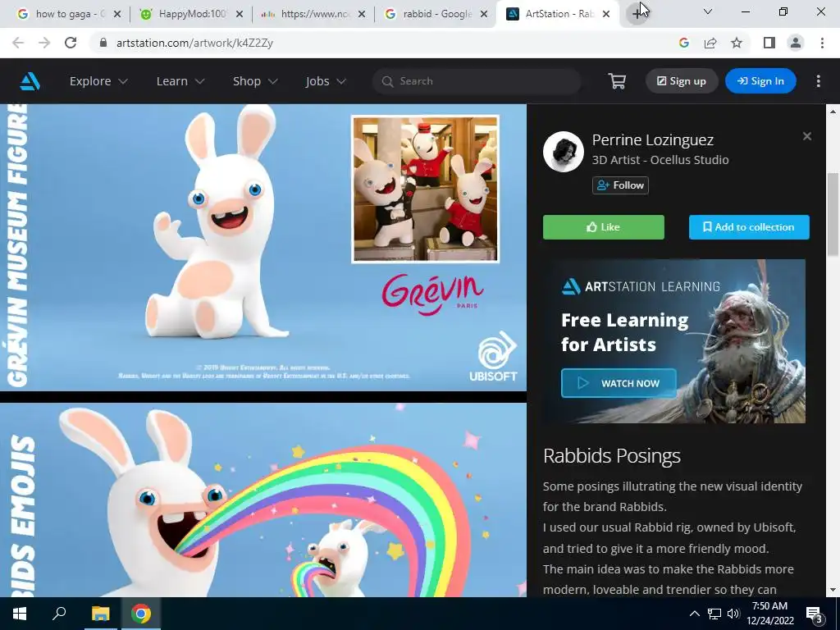
Task: Expand the Explore menu
Action: tap(98, 81)
